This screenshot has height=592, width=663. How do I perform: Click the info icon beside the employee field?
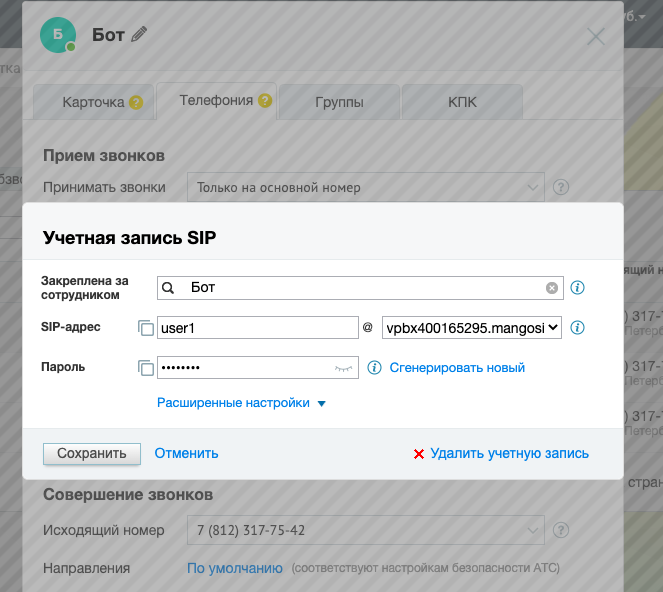[x=577, y=288]
